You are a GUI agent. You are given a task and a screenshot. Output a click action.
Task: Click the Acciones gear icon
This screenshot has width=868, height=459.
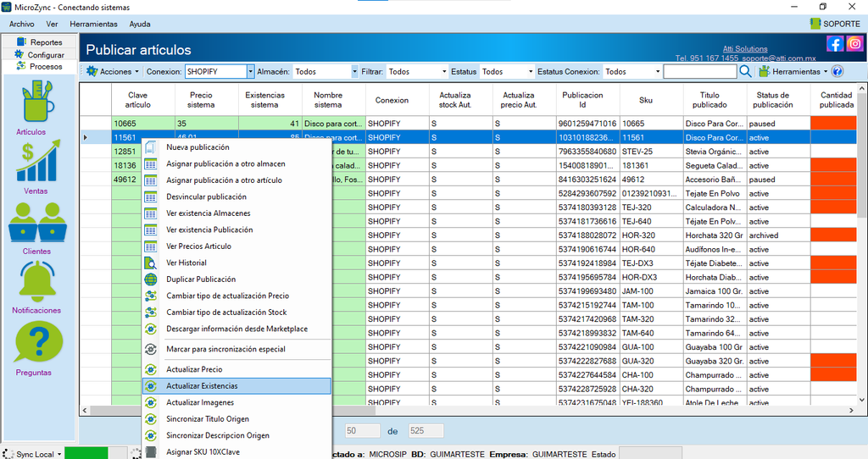[92, 71]
